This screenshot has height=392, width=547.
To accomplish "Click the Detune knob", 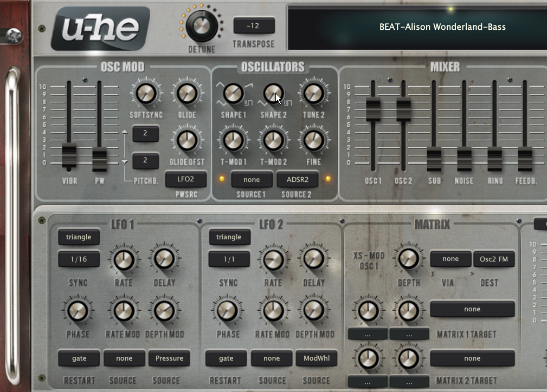I will [201, 25].
